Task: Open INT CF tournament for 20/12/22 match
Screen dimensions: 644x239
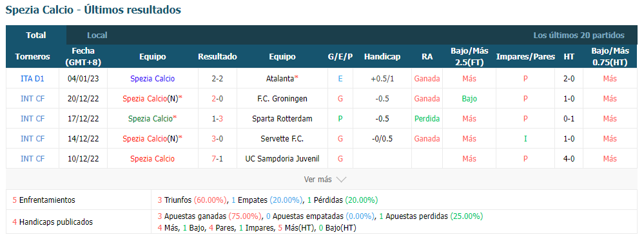Action: point(32,99)
